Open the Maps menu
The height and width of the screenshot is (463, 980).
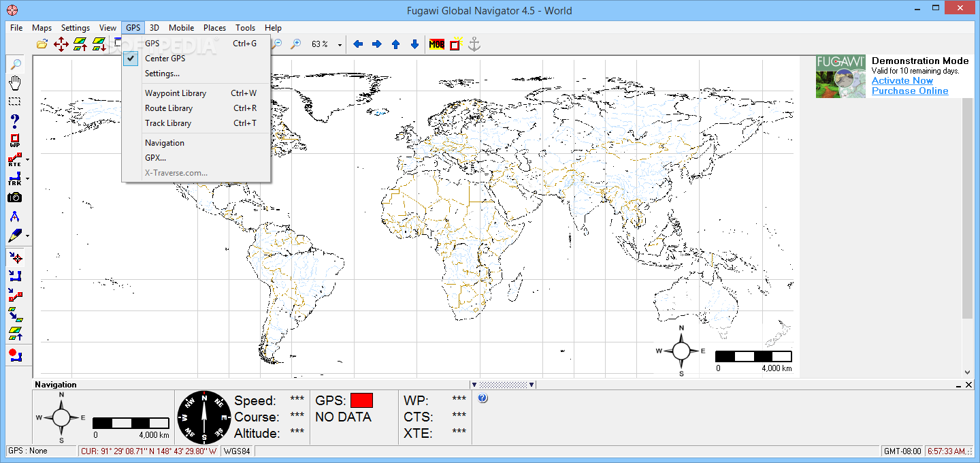42,28
